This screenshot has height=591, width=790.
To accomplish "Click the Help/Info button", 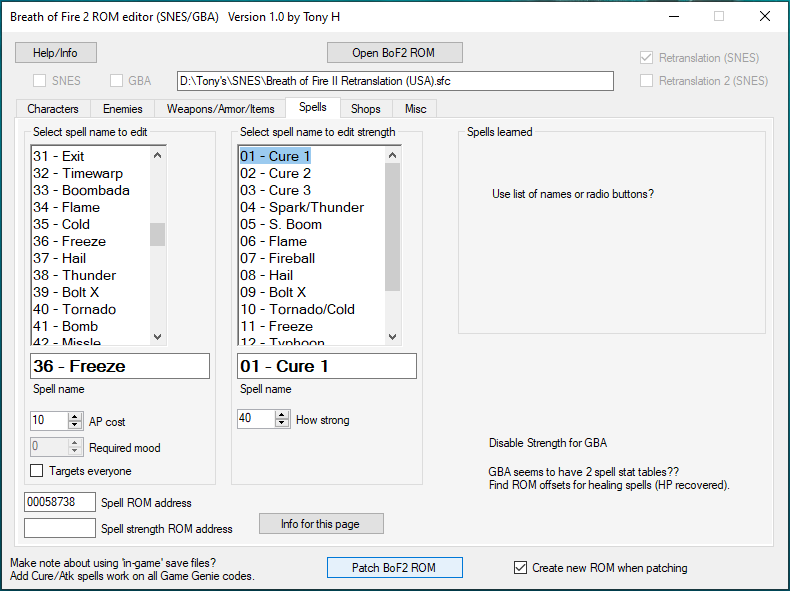I will coord(54,52).
